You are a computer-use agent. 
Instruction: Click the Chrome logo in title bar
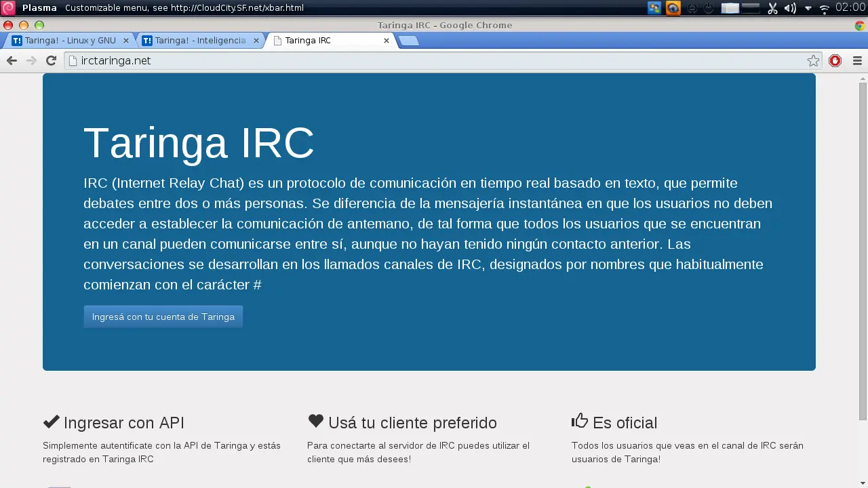pyautogui.click(x=860, y=26)
